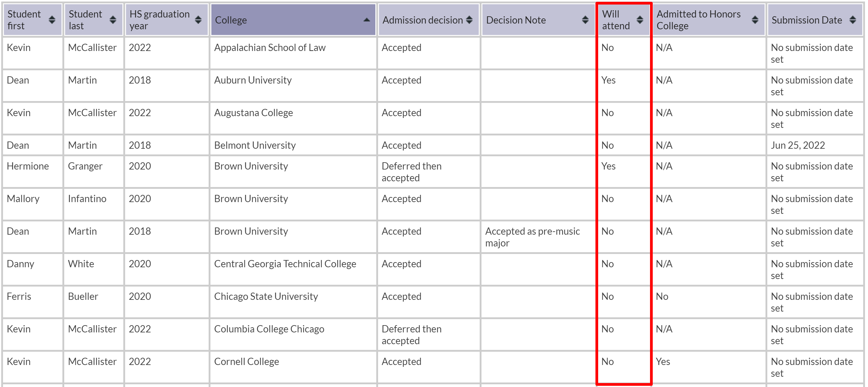Click the Student last header label
Viewport: 868px width, 387px height.
85,20
